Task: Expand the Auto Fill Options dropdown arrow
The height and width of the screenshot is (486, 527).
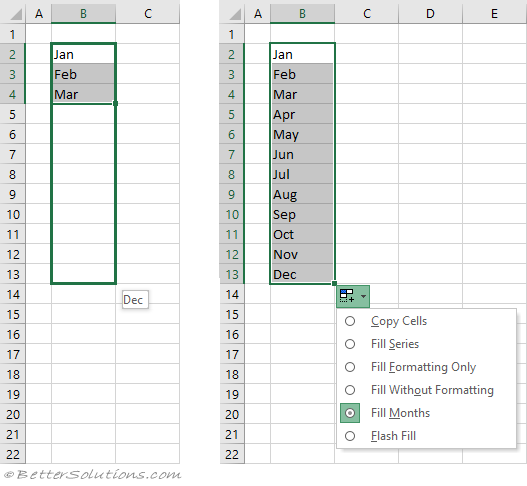Action: [x=363, y=296]
